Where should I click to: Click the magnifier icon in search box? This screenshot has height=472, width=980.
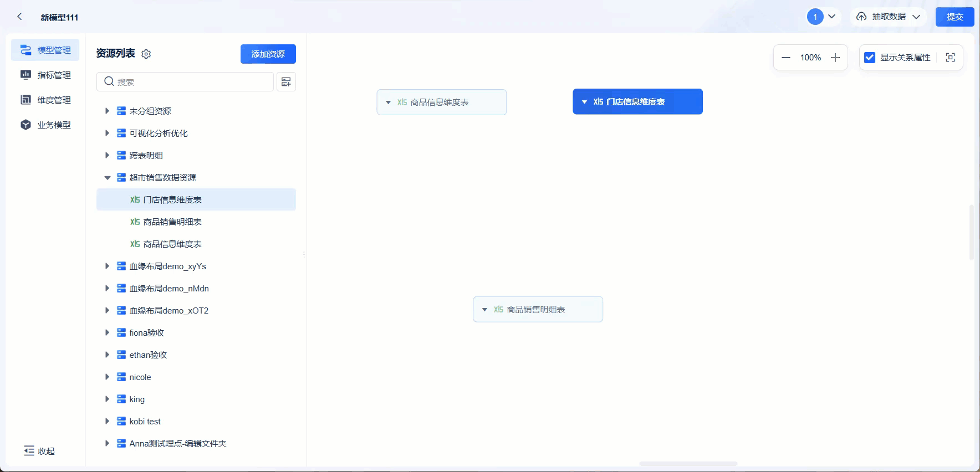[x=109, y=81]
